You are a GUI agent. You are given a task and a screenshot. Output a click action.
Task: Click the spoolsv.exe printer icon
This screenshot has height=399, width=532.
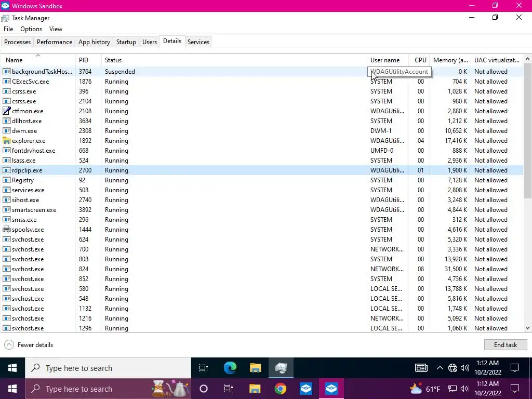pos(6,229)
